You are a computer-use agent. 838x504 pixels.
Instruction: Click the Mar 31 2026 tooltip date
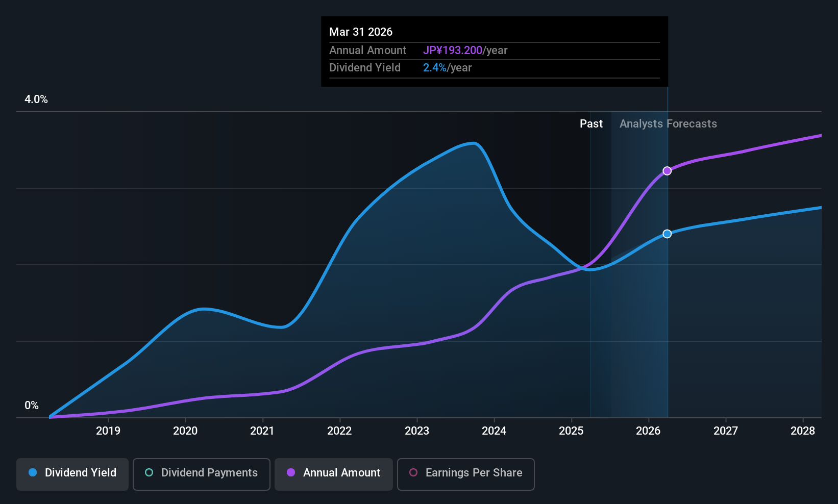click(361, 32)
